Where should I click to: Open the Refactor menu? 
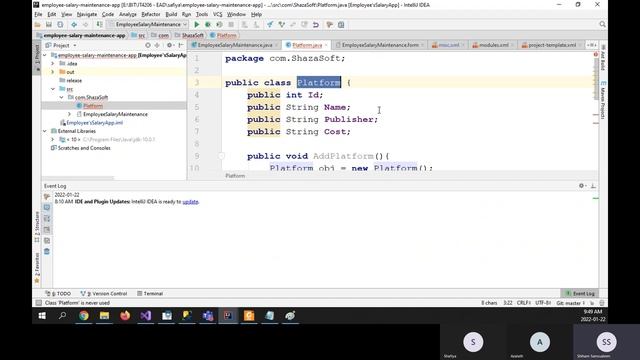point(151,14)
